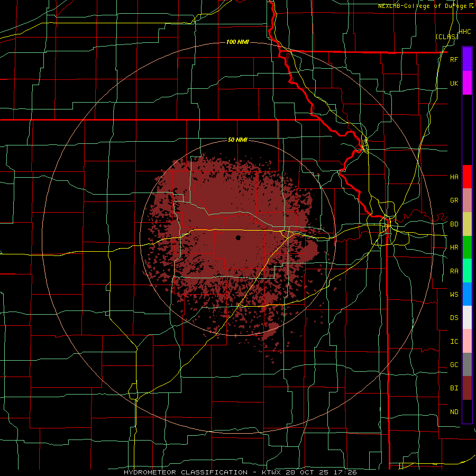Screen dimensions: 476x476
Task: Click the DS white legend swatch
Action: coord(467,317)
